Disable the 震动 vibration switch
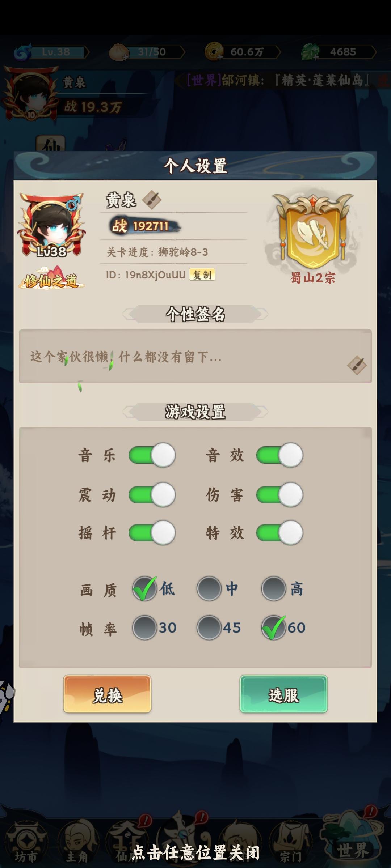The width and height of the screenshot is (391, 868). pos(152,495)
